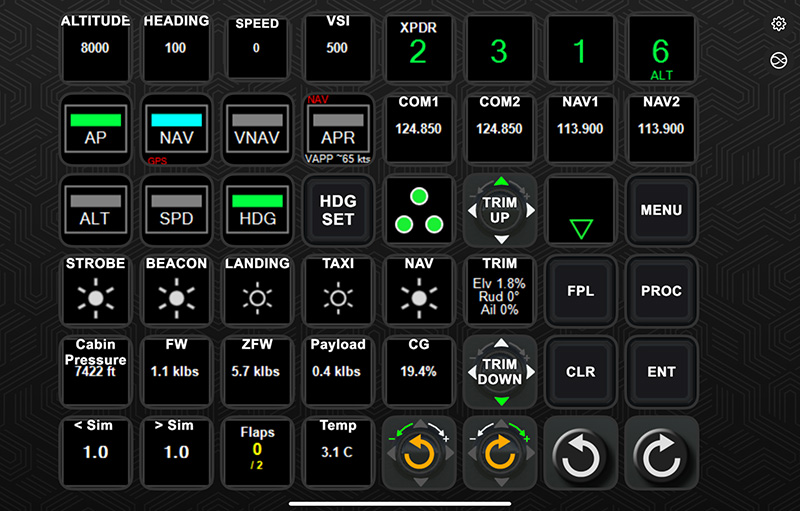Click the CG 19.4% tile
Screen dimensions: 800x511
(419, 372)
